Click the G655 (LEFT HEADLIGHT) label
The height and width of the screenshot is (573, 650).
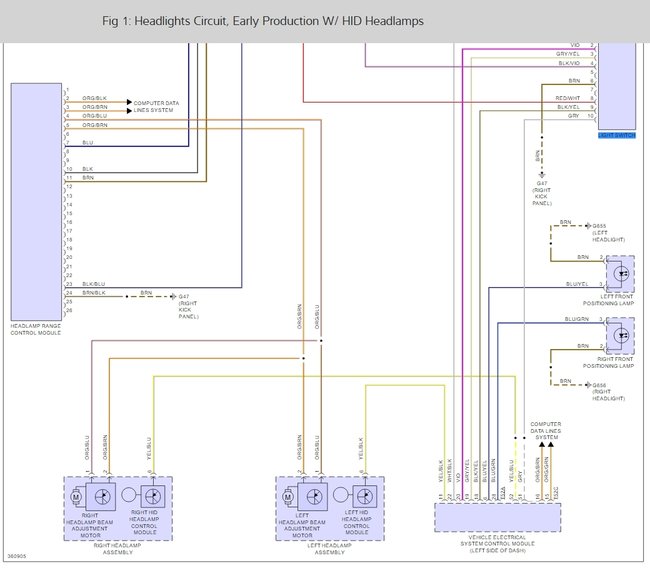609,233
